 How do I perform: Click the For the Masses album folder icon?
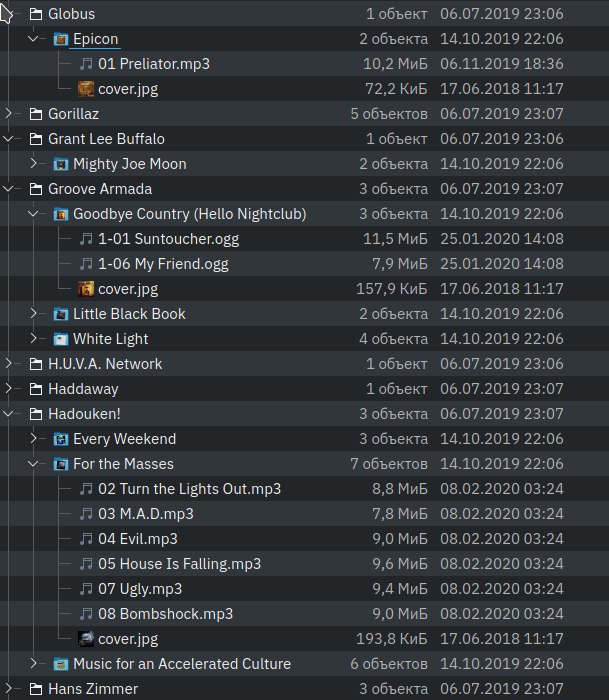(x=61, y=464)
